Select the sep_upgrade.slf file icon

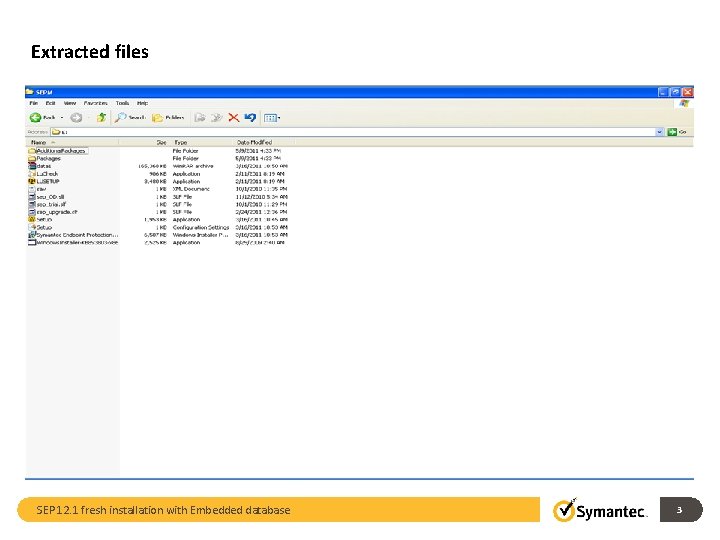[32, 212]
